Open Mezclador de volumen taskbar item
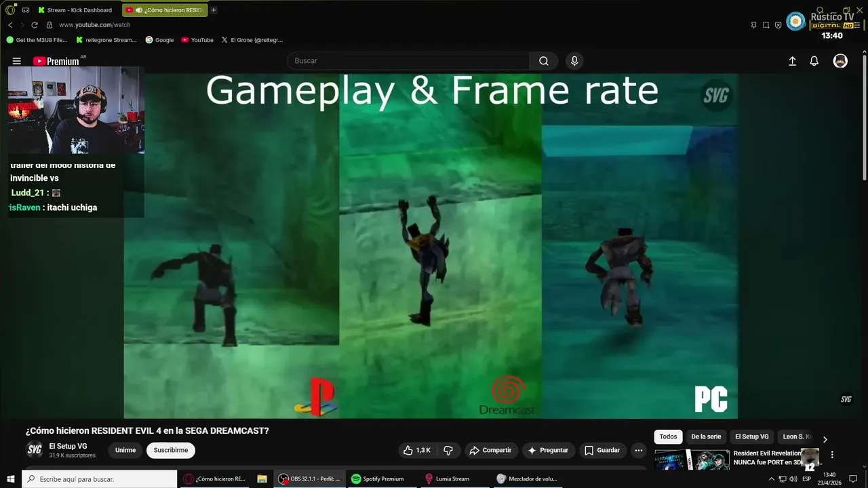 tap(528, 479)
